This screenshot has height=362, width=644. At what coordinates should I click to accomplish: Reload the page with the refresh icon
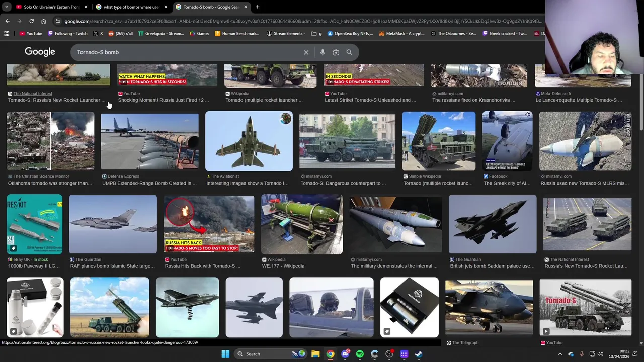point(31,21)
